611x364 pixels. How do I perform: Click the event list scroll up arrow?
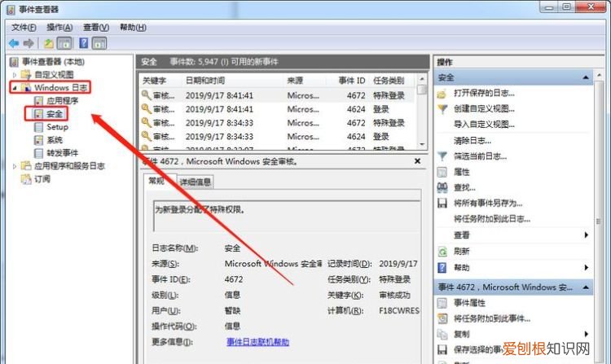[x=422, y=79]
